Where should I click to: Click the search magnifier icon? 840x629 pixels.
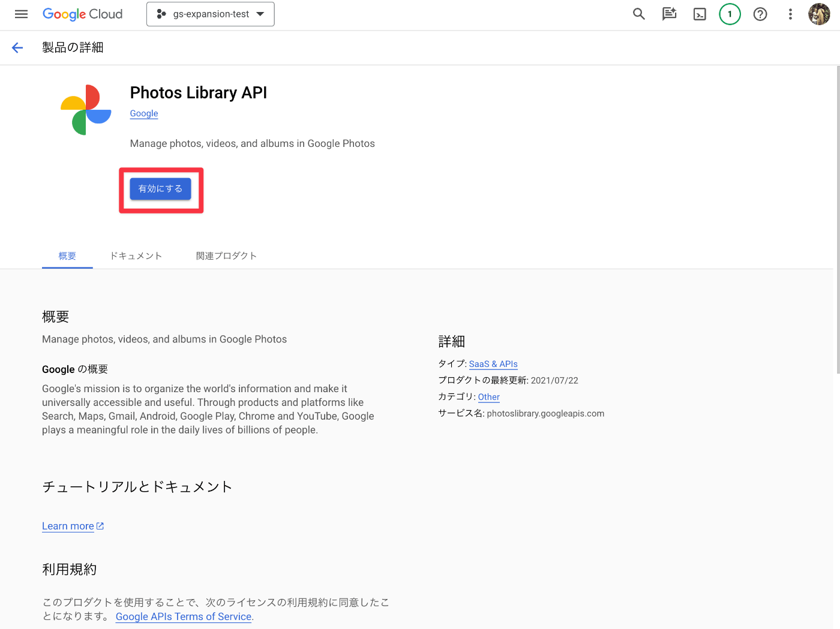(639, 14)
